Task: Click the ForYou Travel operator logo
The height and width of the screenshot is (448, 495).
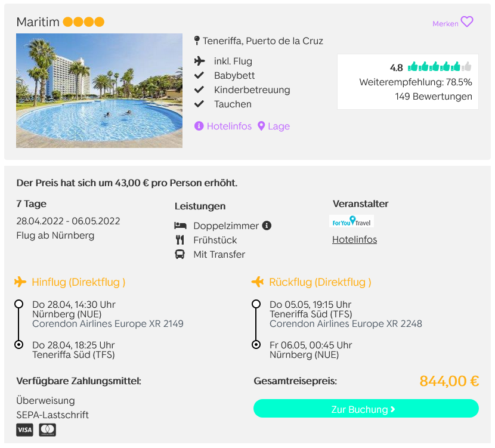Action: (352, 221)
